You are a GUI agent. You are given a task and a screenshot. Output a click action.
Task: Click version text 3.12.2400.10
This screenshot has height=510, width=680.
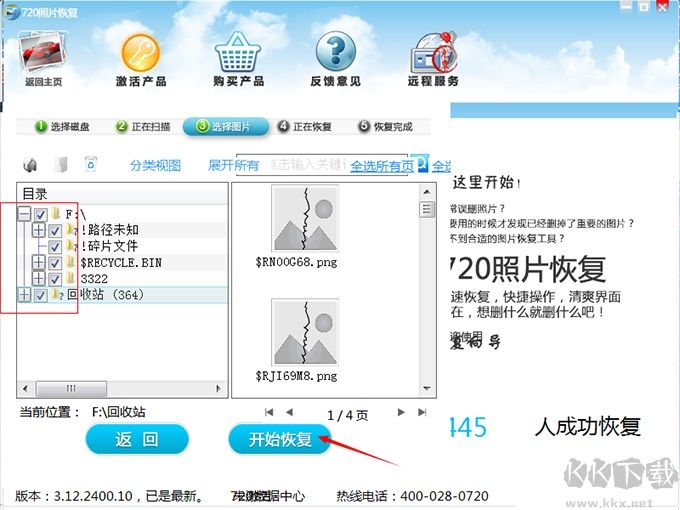click(x=93, y=496)
